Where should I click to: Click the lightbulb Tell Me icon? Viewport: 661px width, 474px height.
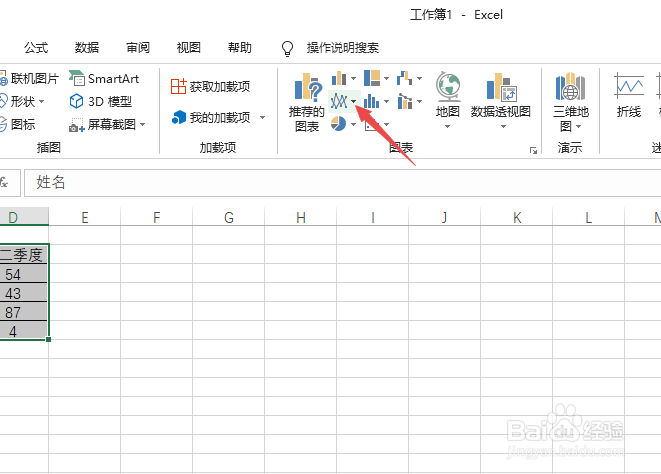click(x=287, y=48)
